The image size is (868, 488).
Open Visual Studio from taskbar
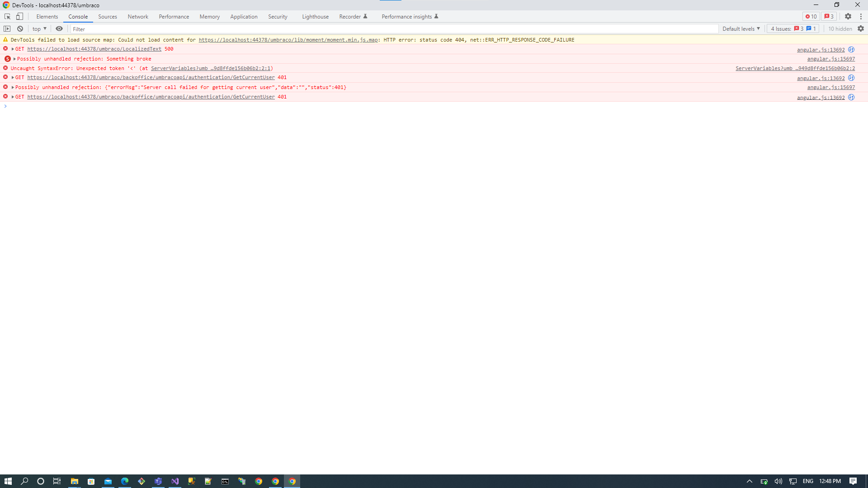(x=175, y=481)
